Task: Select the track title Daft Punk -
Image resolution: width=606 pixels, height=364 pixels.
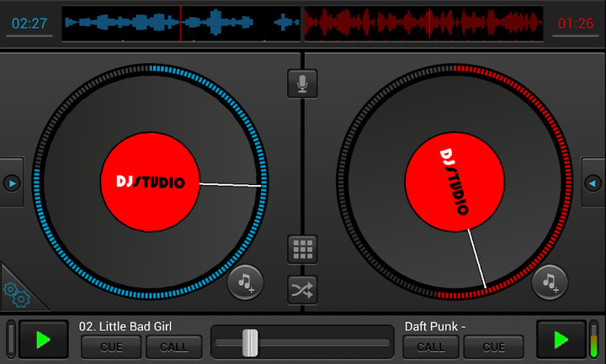Action: [x=435, y=326]
